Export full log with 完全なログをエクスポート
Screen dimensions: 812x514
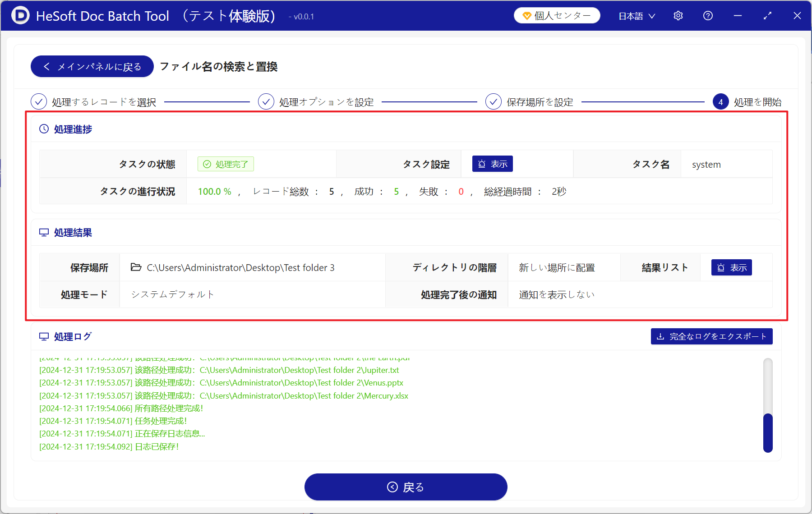pos(711,336)
